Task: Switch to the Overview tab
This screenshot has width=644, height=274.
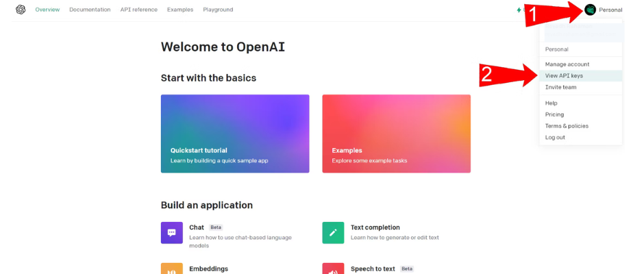Action: (x=47, y=10)
